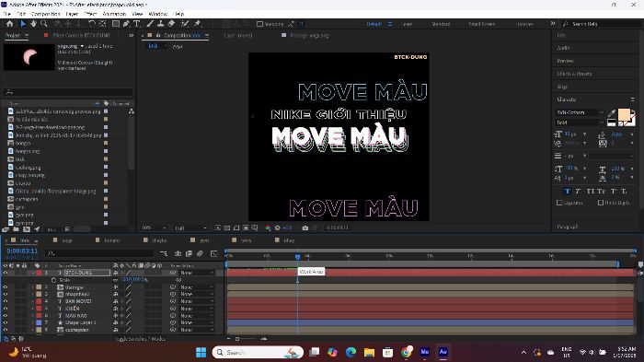Select the Eraser tool
The width and height of the screenshot is (644, 362).
click(171, 24)
